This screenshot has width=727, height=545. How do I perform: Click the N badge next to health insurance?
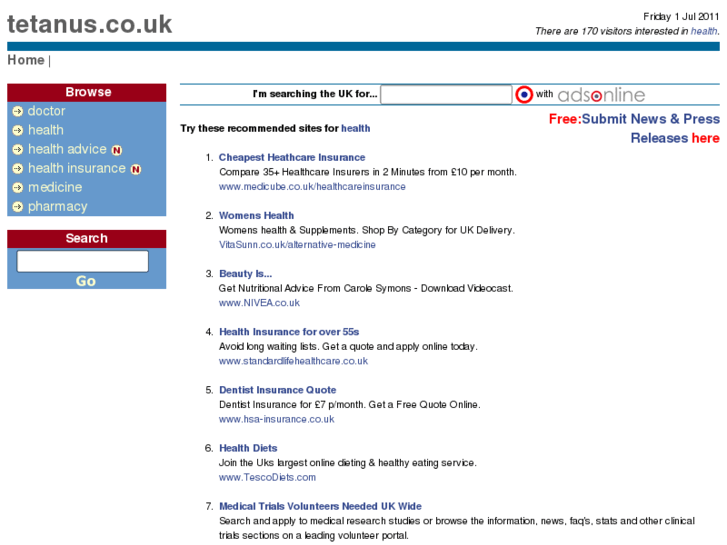(136, 169)
